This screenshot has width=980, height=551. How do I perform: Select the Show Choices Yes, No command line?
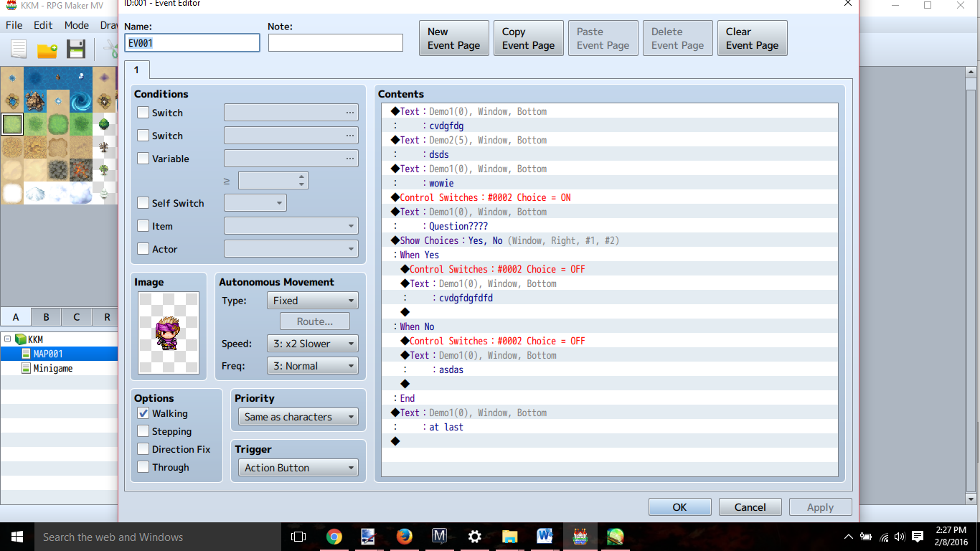(x=610, y=240)
